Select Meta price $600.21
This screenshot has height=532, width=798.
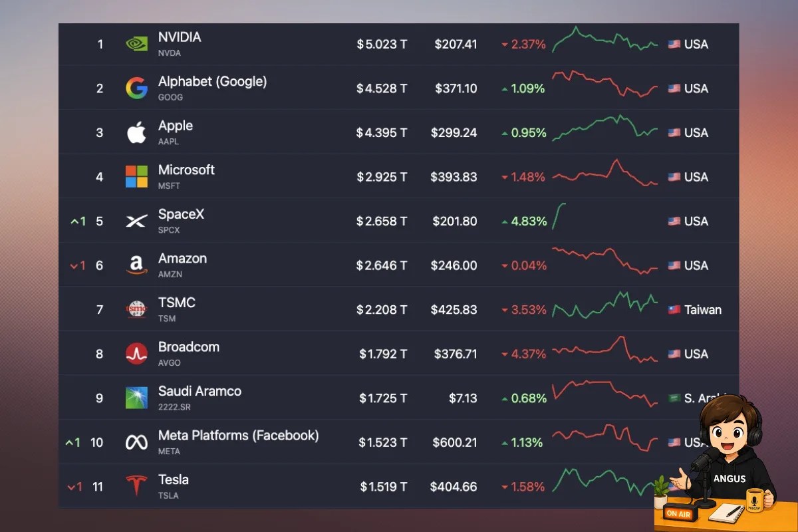tap(455, 442)
